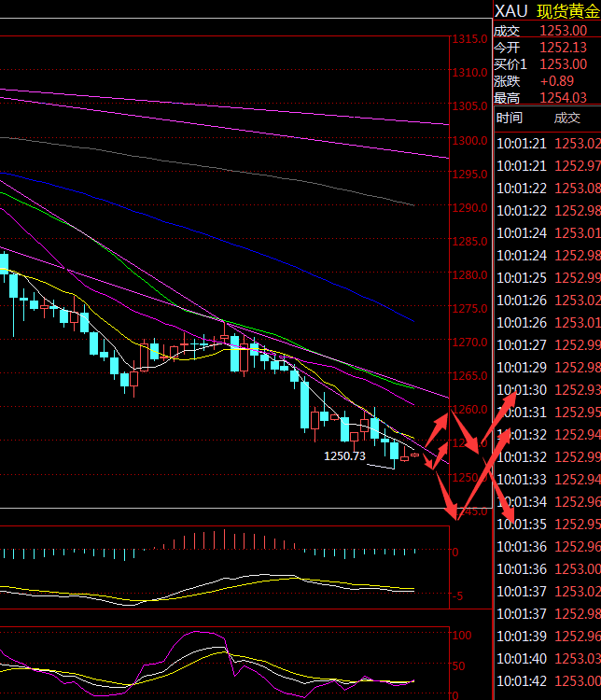The image size is (601, 700).
Task: Click the 1250.73 low price label
Action: pyautogui.click(x=343, y=456)
